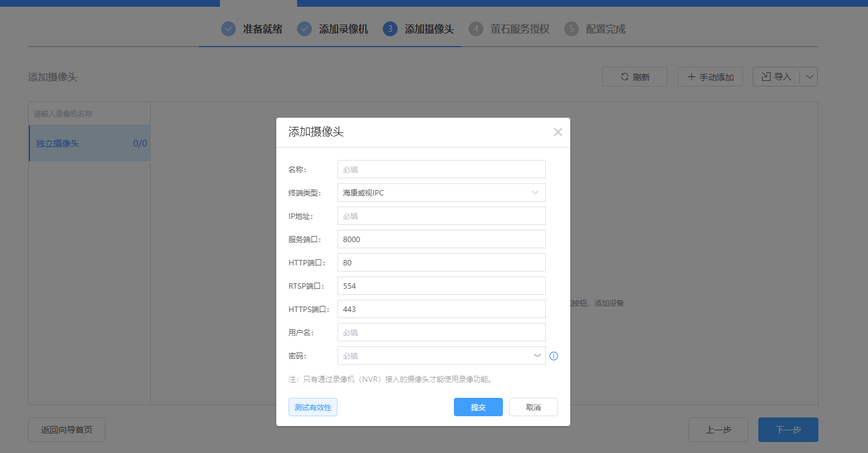The height and width of the screenshot is (453, 868).
Task: Open the 终端类型 dropdown
Action: click(x=441, y=192)
